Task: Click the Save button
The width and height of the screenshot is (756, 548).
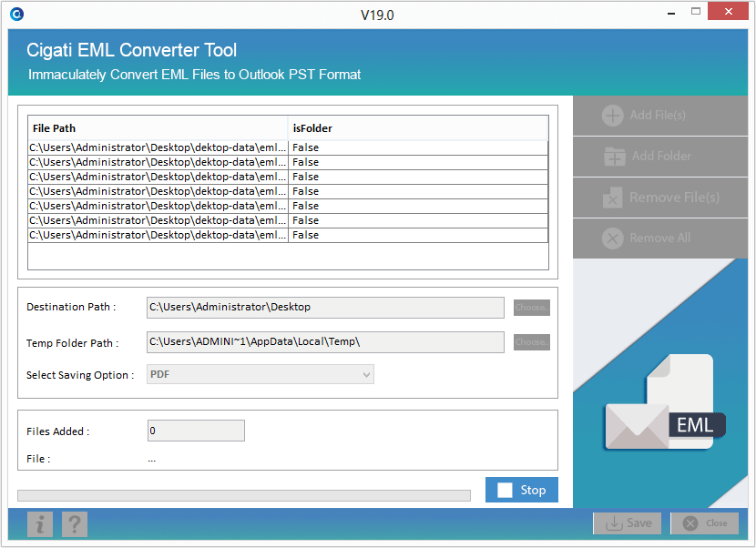Action: [628, 523]
